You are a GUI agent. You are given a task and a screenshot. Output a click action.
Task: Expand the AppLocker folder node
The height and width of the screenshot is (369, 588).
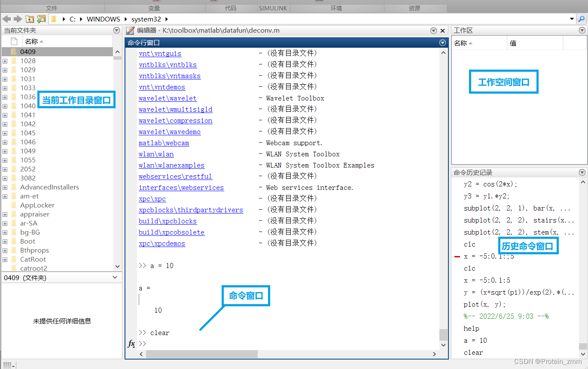pos(5,205)
